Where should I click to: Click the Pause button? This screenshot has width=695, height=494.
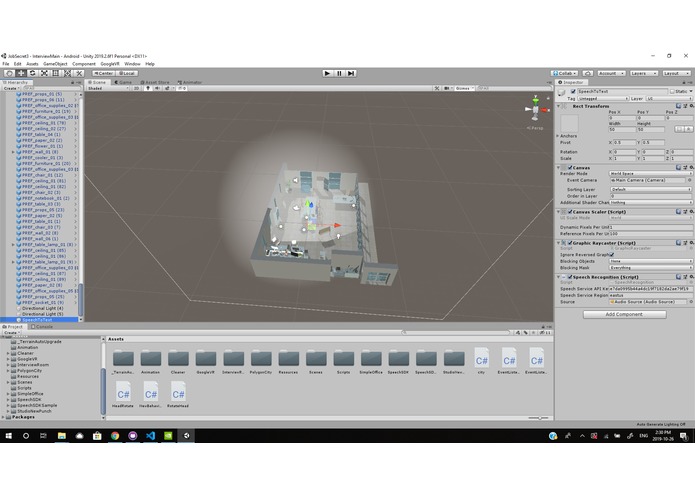(x=339, y=73)
